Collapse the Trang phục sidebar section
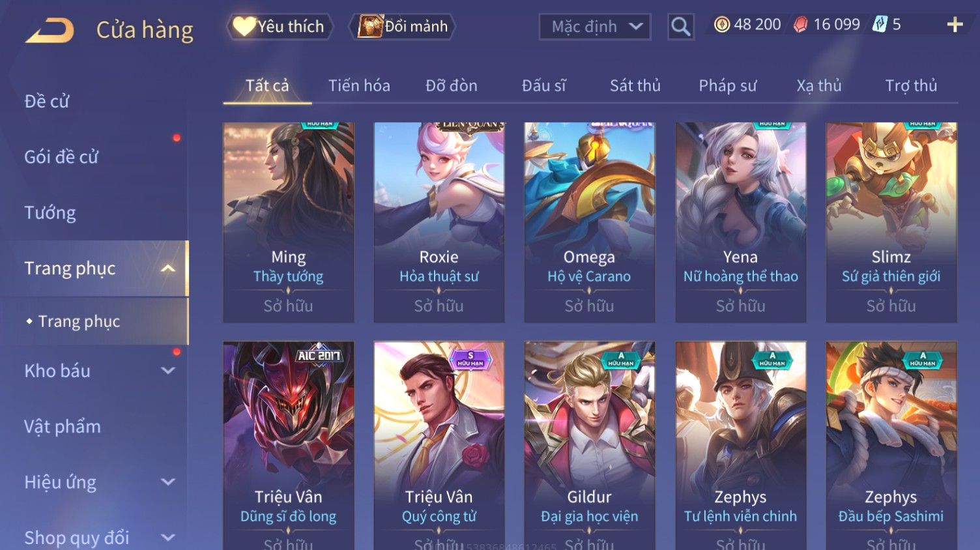980x550 pixels. pyautogui.click(x=168, y=268)
